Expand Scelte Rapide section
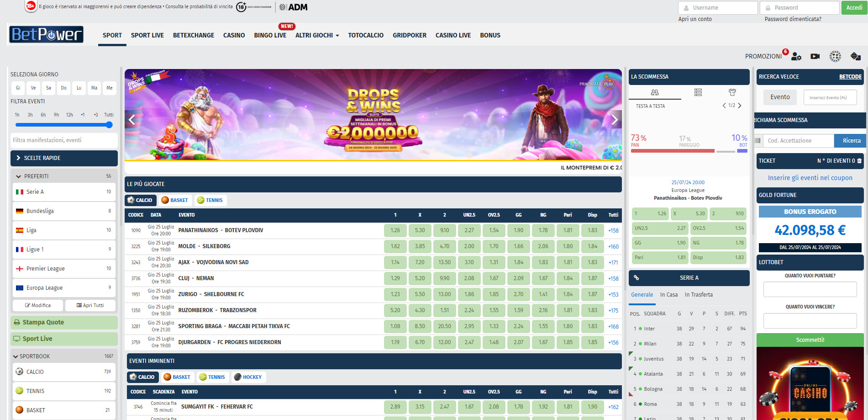This screenshot has height=420, width=868. point(64,158)
